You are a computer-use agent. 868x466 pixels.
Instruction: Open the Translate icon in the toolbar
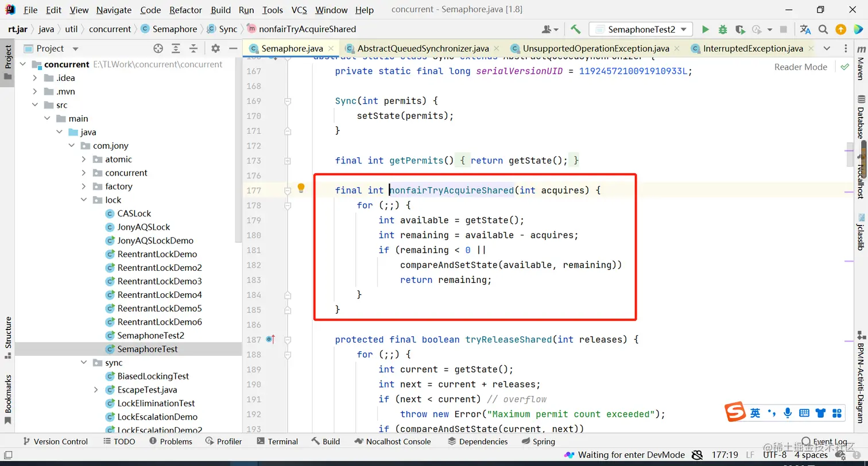(x=805, y=29)
